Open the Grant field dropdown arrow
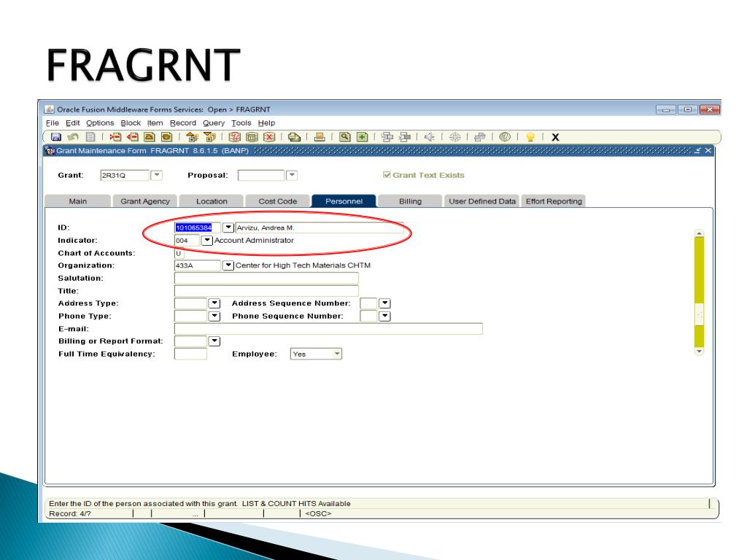 157,175
